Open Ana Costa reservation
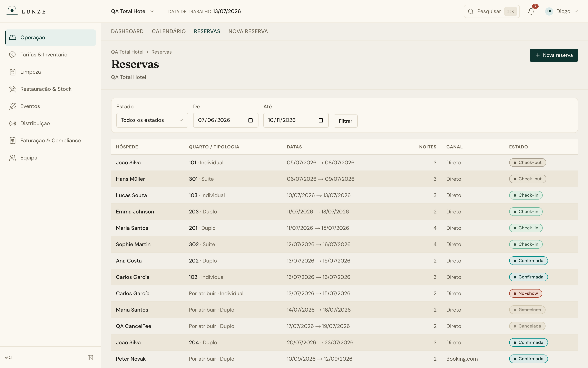The image size is (588, 368). point(344,261)
